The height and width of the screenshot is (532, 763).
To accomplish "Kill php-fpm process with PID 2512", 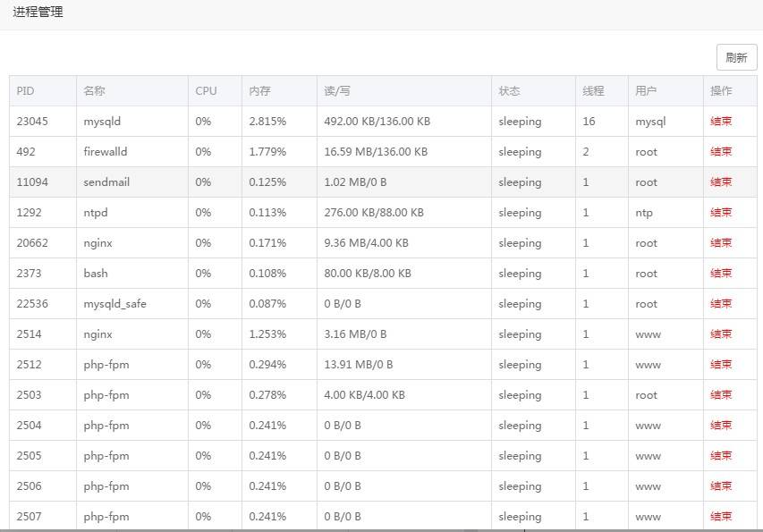I will pos(721,365).
